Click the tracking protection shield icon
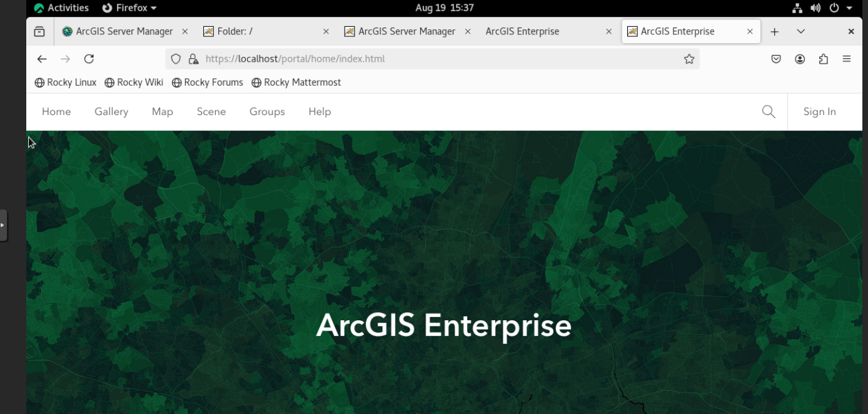868x414 pixels. pyautogui.click(x=176, y=59)
